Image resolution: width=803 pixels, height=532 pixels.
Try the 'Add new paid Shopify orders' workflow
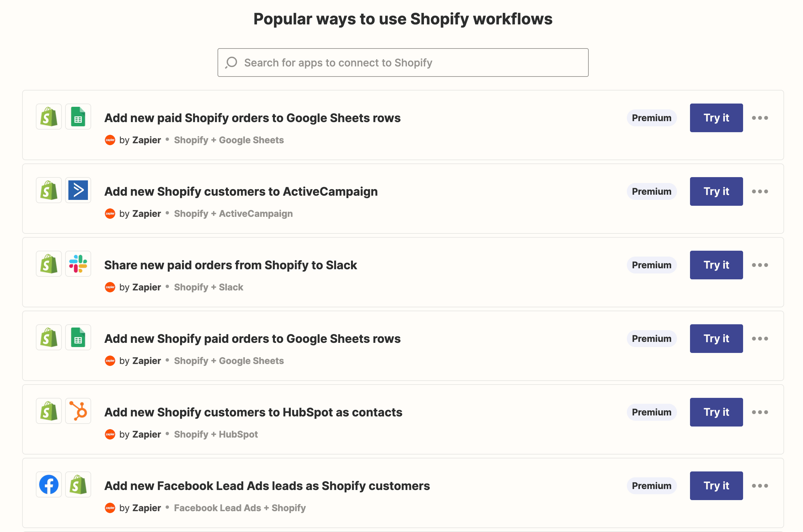pos(716,118)
